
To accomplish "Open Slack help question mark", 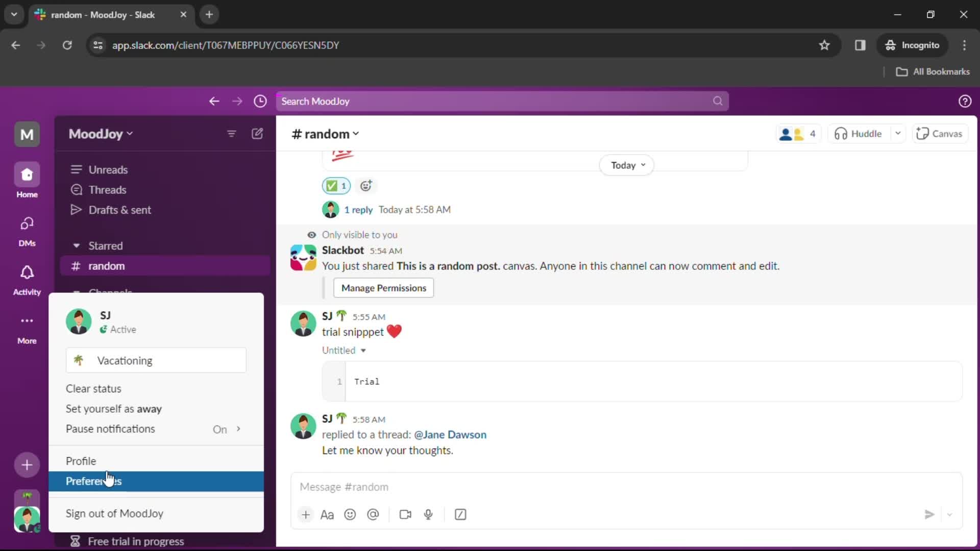I will pos(965,101).
